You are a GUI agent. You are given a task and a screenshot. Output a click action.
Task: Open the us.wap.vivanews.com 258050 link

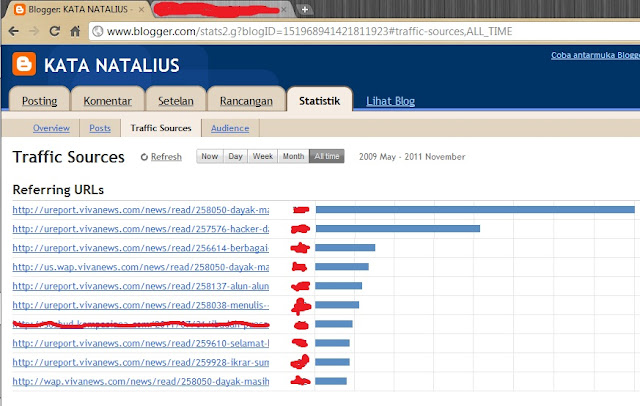coord(141,267)
